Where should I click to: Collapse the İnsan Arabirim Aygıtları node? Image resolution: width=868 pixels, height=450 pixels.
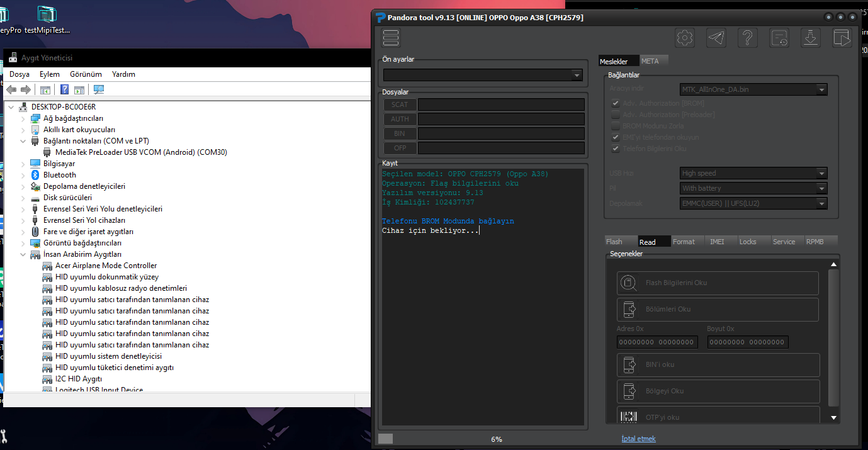(x=23, y=254)
